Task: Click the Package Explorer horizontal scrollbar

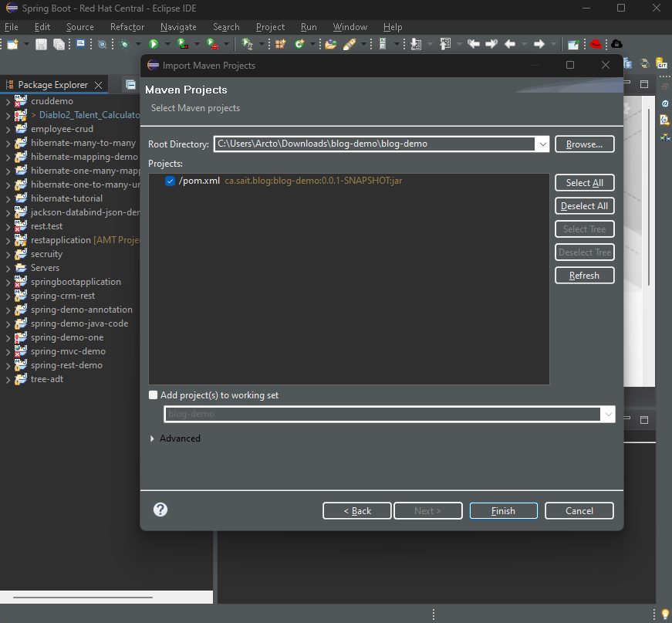Action: coord(83,597)
